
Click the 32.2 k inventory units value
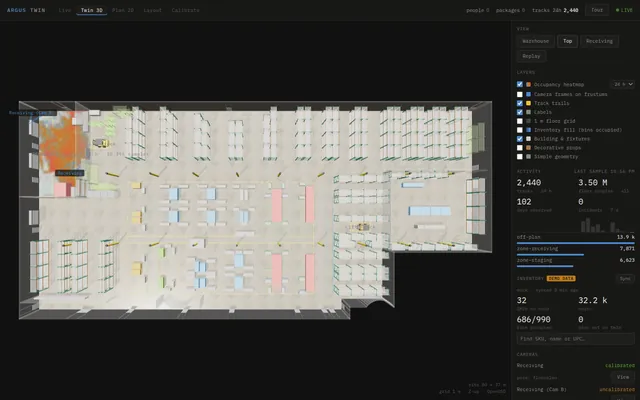(x=592, y=300)
